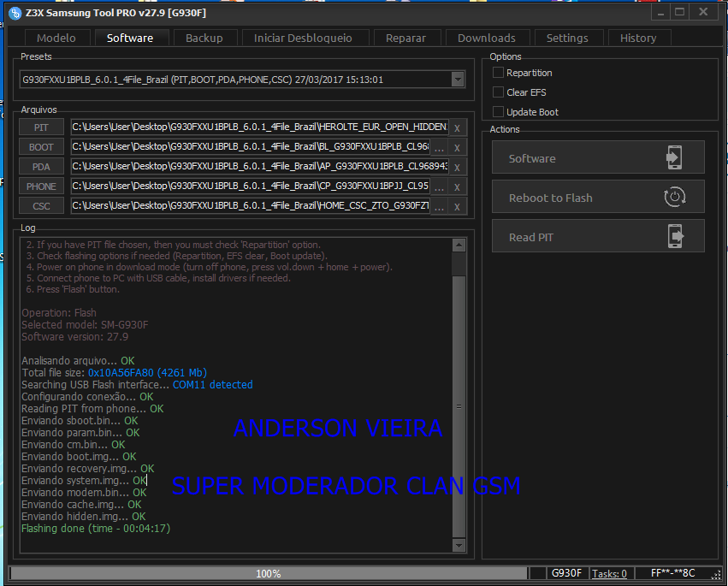Click 'Enviando sboot.bin... OK' log line
This screenshot has height=586, width=728.
(80, 420)
